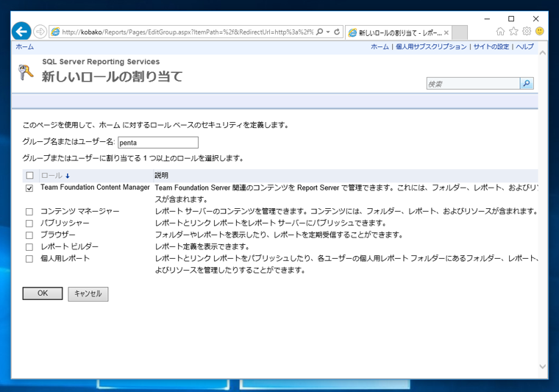Check the コンテンツ マネージャー role

29,212
